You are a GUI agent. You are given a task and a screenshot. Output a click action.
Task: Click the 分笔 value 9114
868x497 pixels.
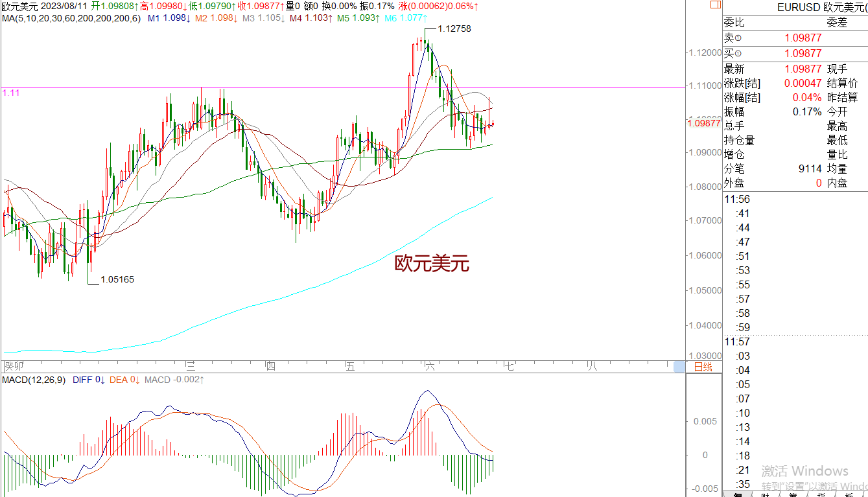[810, 169]
